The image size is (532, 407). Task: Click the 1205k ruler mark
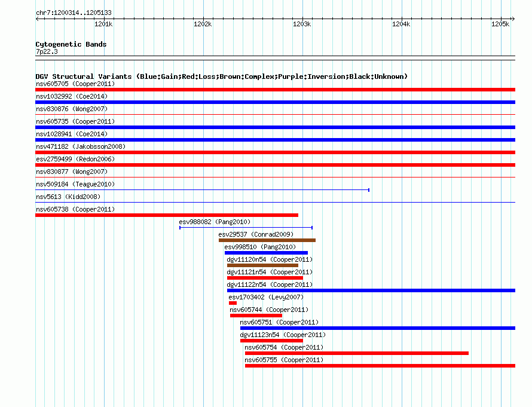500,24
